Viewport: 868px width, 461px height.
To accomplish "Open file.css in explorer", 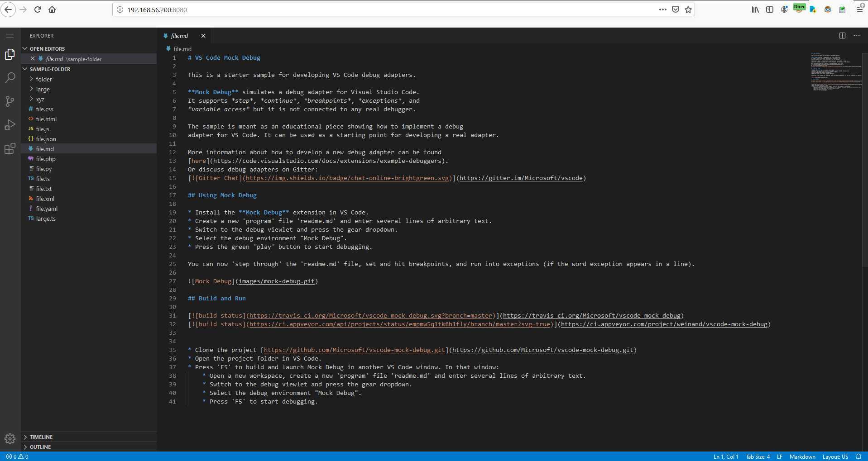I will tap(89, 109).
